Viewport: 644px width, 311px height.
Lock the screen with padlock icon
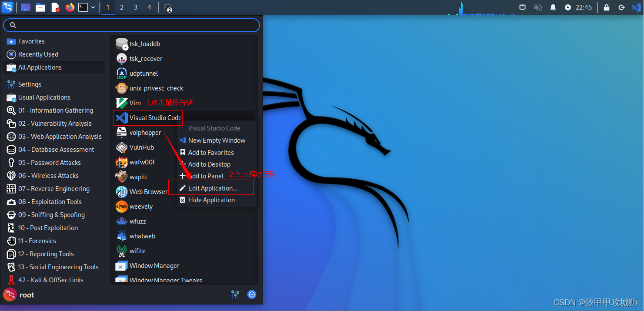click(x=607, y=7)
